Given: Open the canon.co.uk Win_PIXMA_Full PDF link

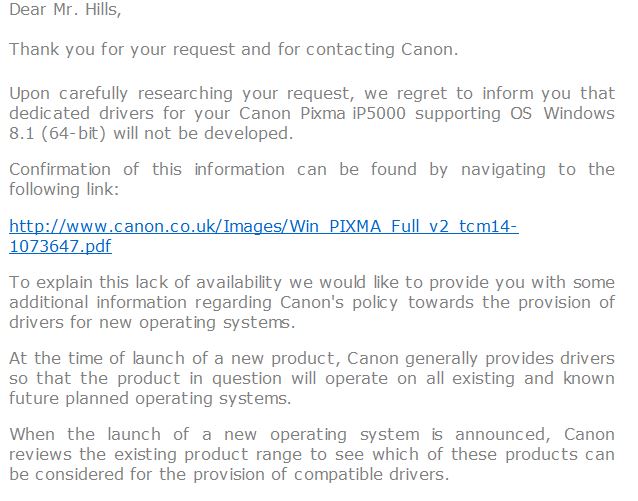Looking at the screenshot, I should 263,227.
